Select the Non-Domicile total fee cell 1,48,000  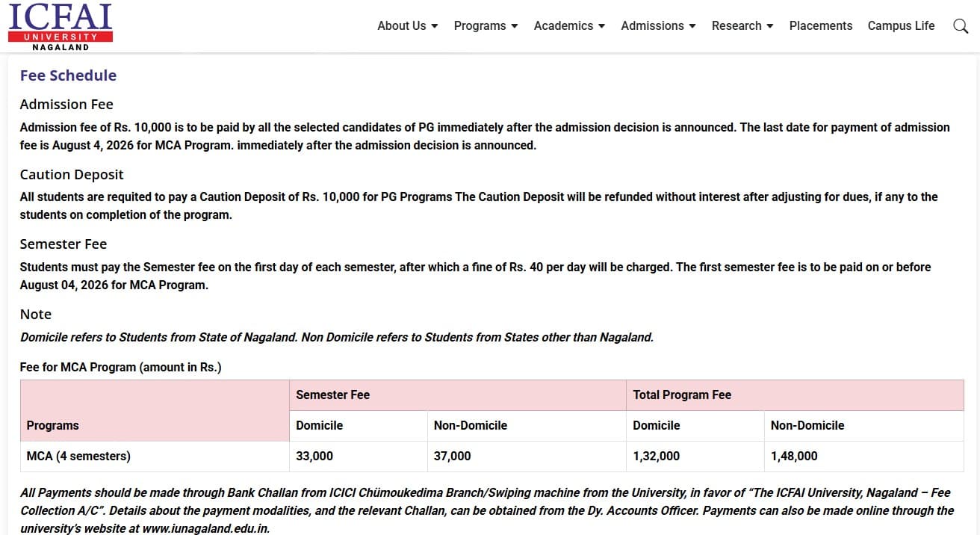(x=794, y=456)
